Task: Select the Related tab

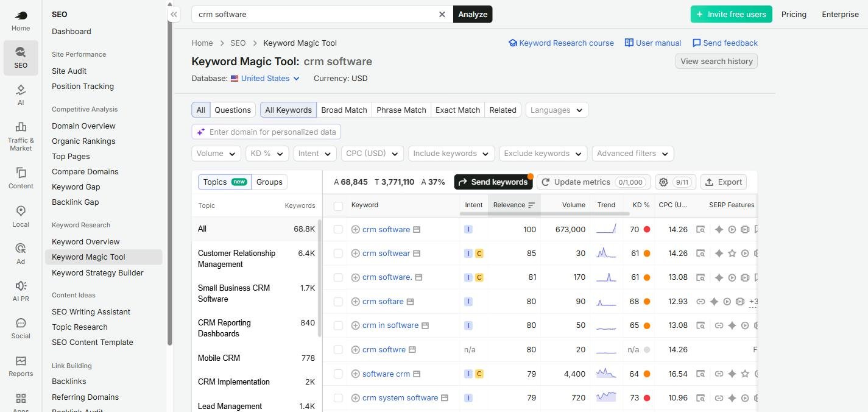Action: (503, 110)
